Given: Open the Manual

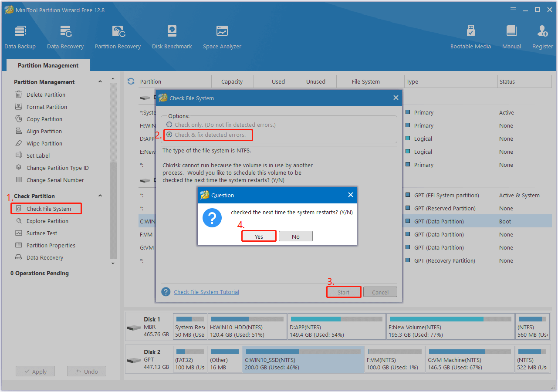Looking at the screenshot, I should tap(511, 37).
